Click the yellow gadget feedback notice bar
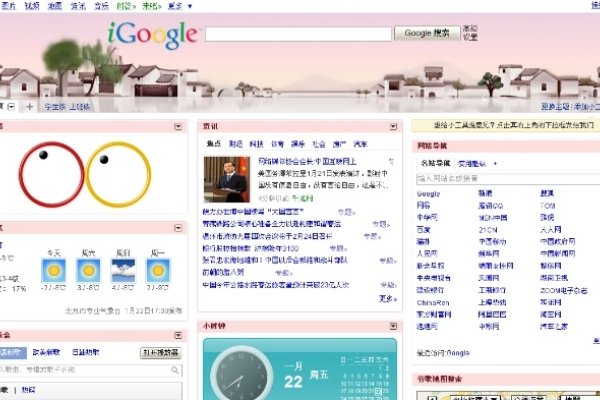Screen dimensions: 600x400 click(x=506, y=125)
